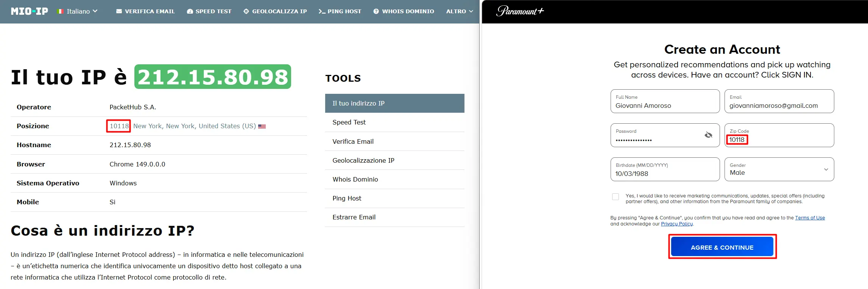This screenshot has height=289, width=868.
Task: Click the question icon beside Whois Dominio
Action: [376, 11]
